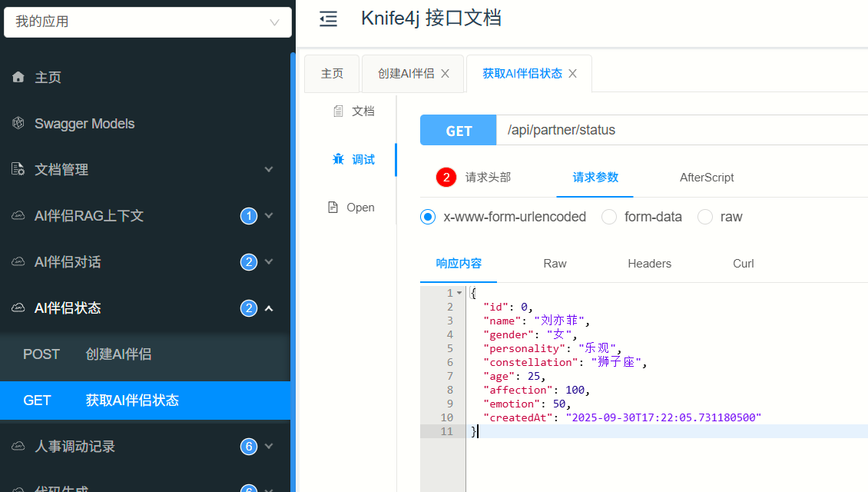This screenshot has height=492, width=868.
Task: Click the sidebar vertical scrollbar
Action: coord(293,271)
